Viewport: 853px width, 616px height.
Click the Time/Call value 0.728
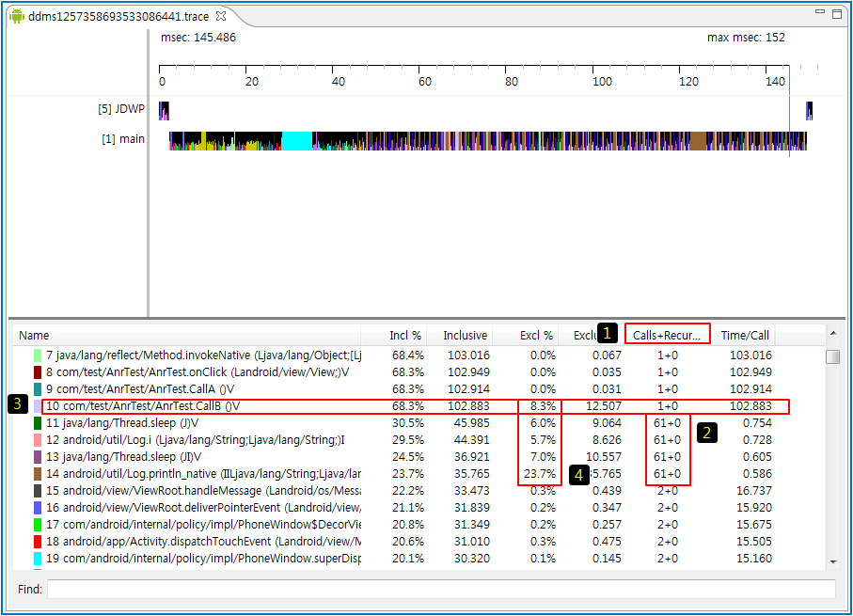[757, 440]
